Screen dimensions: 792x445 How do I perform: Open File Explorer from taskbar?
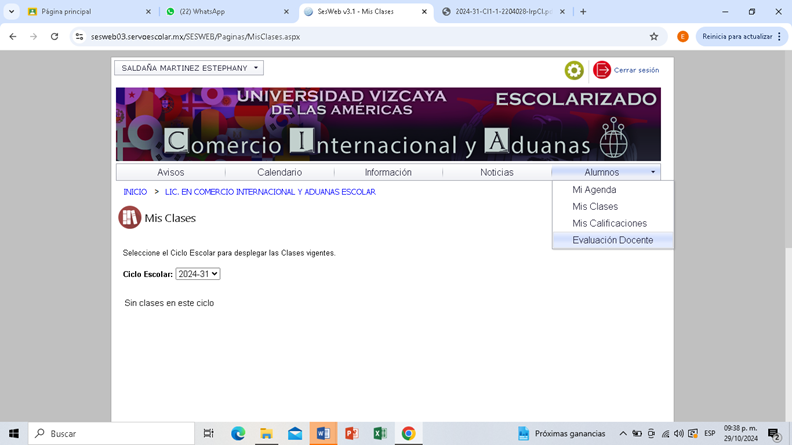[x=266, y=433]
